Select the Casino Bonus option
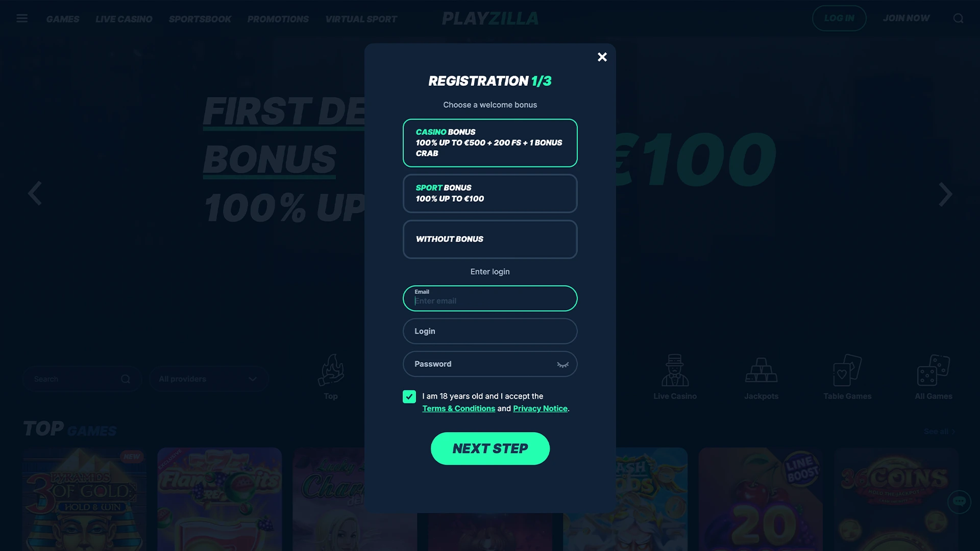Screen dimensions: 980x551 pos(490,143)
